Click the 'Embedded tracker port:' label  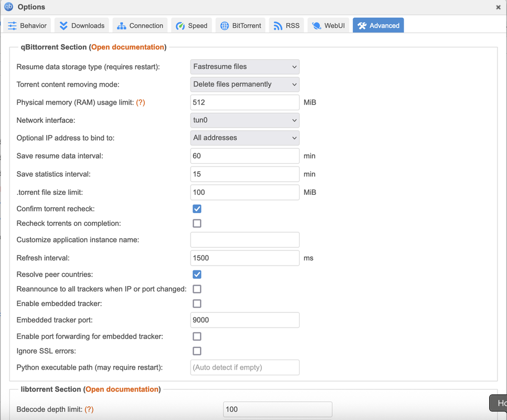tap(55, 320)
